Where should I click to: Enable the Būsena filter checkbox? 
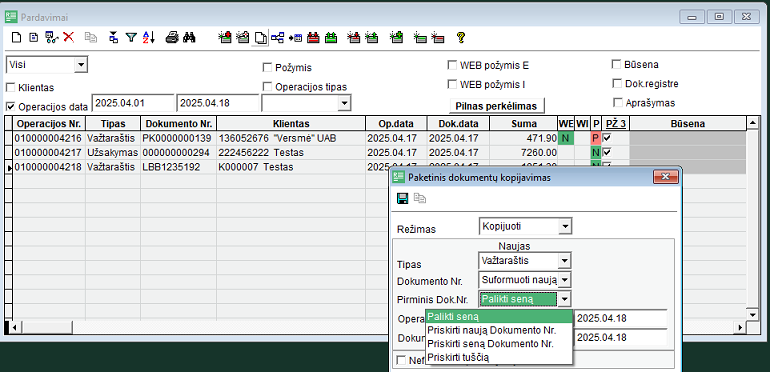617,64
